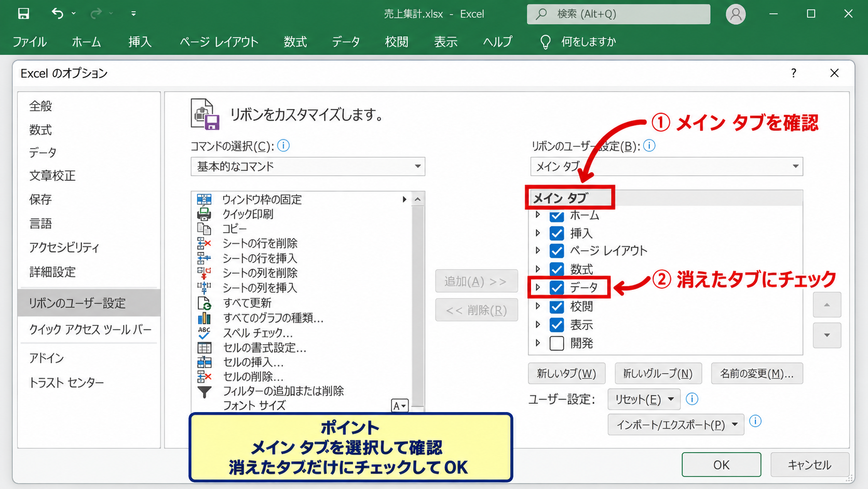Enable the 開発 tab checkbox
The width and height of the screenshot is (868, 489).
[557, 343]
